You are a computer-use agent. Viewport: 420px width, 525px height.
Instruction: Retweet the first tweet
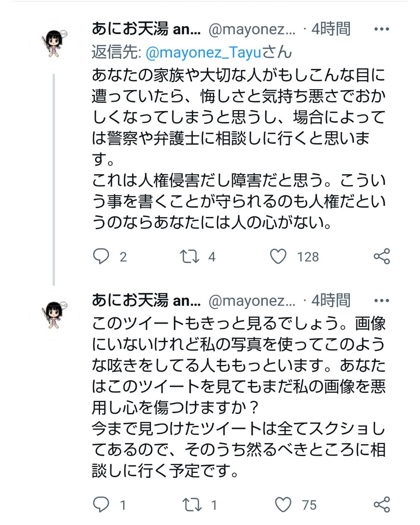(190, 257)
